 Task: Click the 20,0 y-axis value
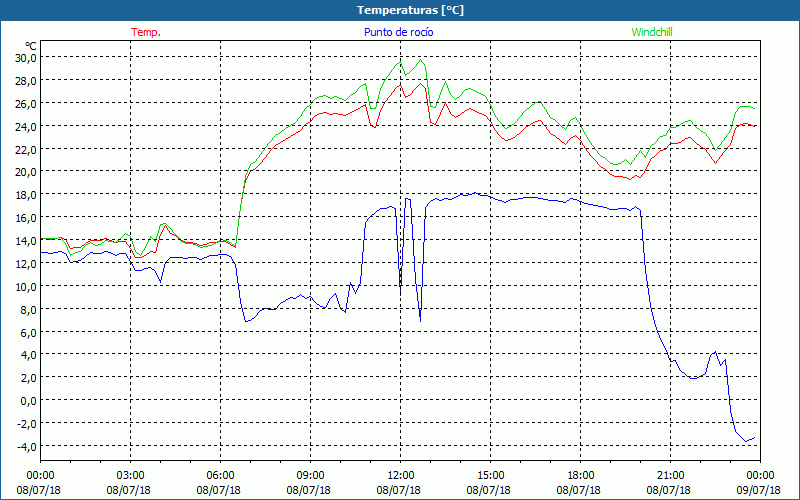pos(26,172)
